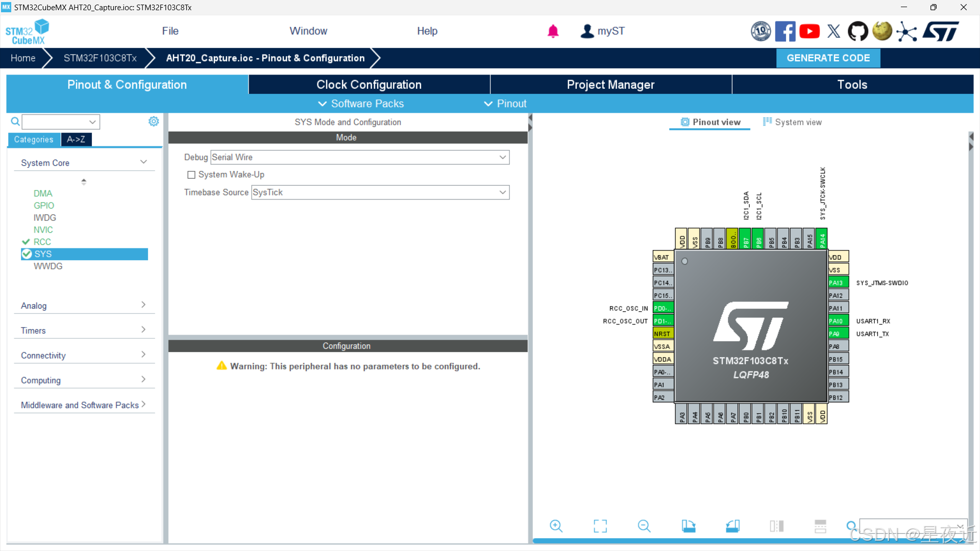Viewport: 980px width, 551px height.
Task: Open the ST GitHub page icon
Action: click(857, 31)
